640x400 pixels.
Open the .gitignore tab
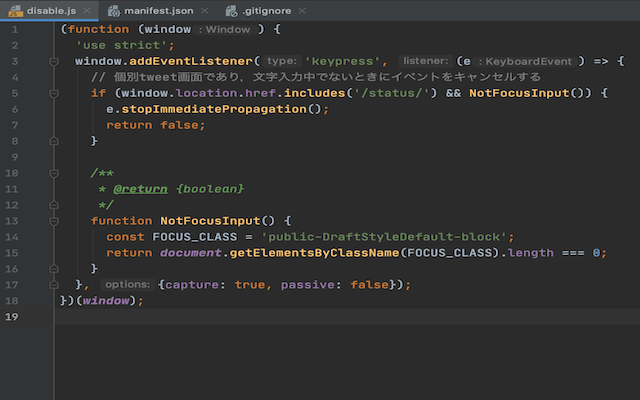[x=266, y=11]
